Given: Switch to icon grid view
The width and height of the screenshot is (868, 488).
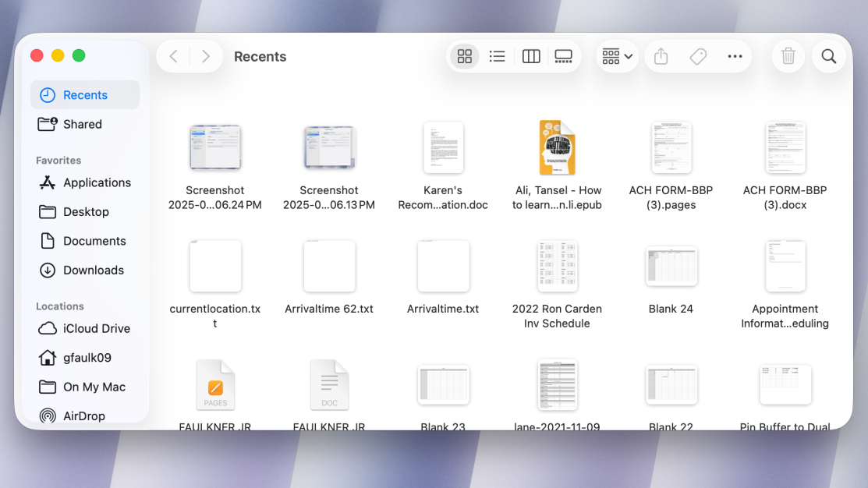Looking at the screenshot, I should (x=465, y=56).
